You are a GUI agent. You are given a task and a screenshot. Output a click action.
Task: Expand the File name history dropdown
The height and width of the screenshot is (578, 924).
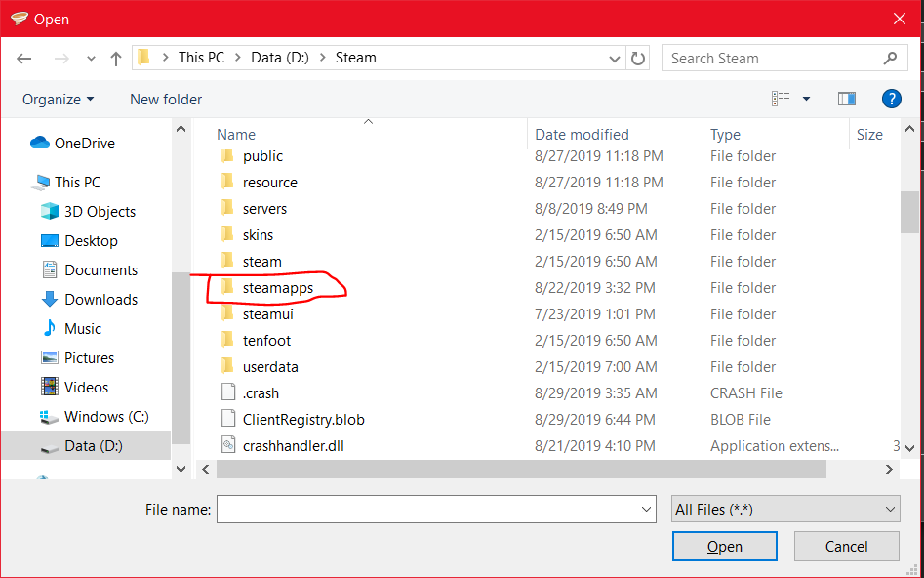click(647, 509)
